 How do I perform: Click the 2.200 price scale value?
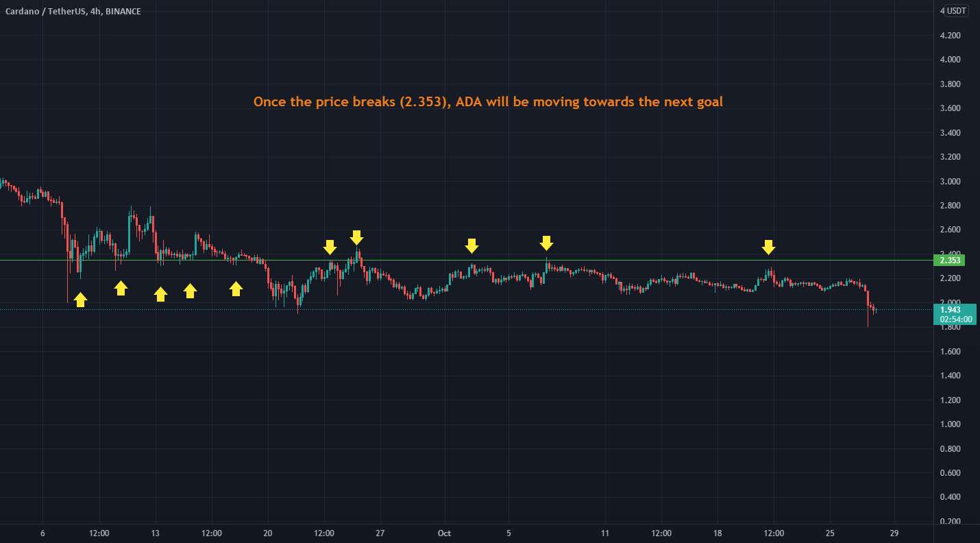tap(950, 278)
